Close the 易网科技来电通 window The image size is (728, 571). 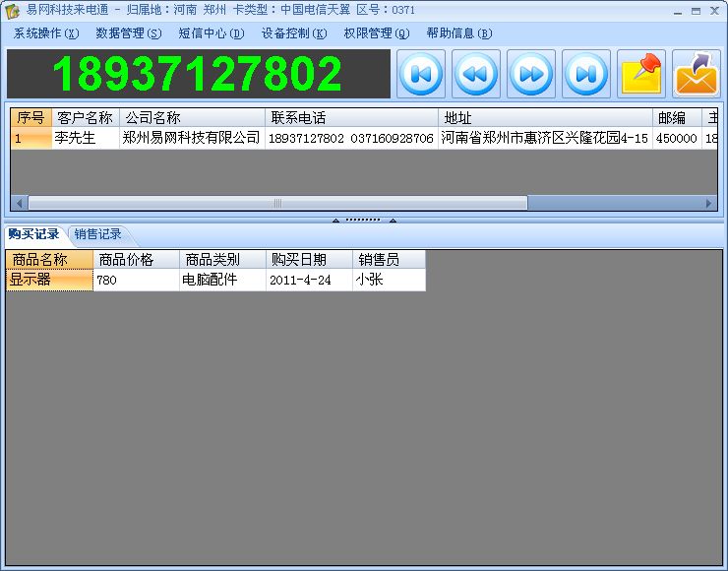(714, 11)
